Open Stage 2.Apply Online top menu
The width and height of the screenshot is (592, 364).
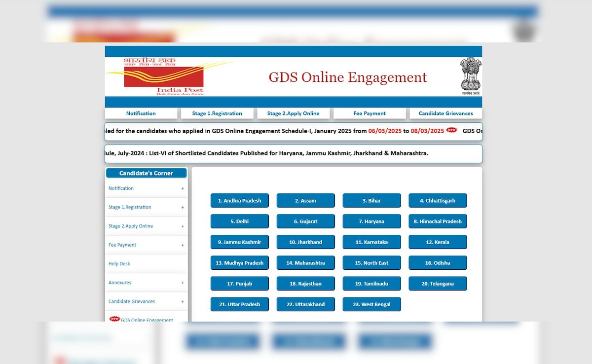click(293, 113)
